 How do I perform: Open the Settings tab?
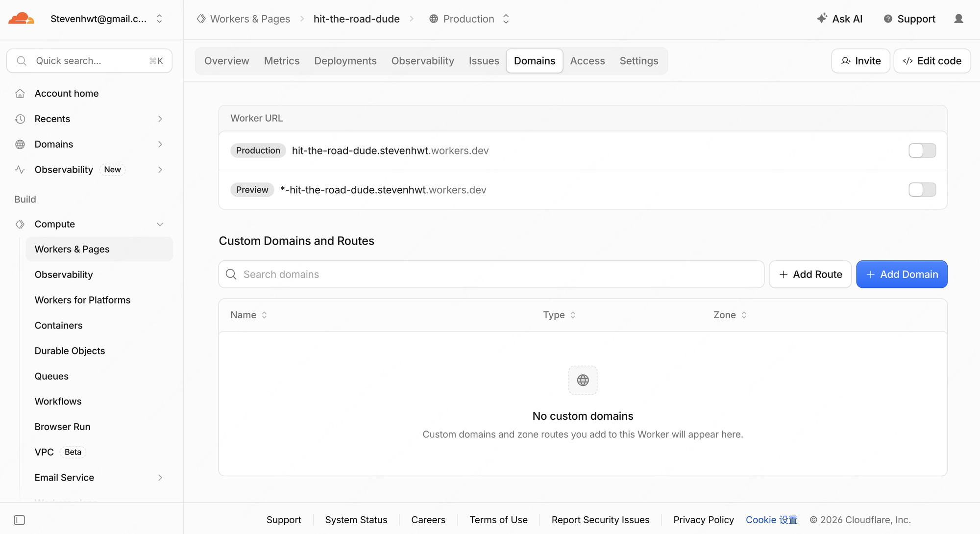click(639, 61)
